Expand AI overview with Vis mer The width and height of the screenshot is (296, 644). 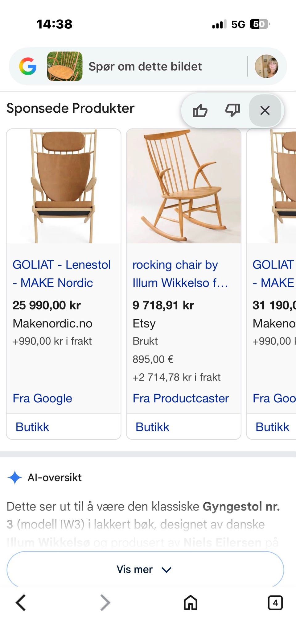[145, 569]
